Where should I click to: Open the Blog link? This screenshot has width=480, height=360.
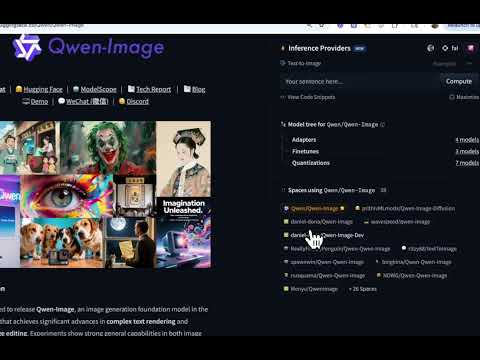pos(195,89)
